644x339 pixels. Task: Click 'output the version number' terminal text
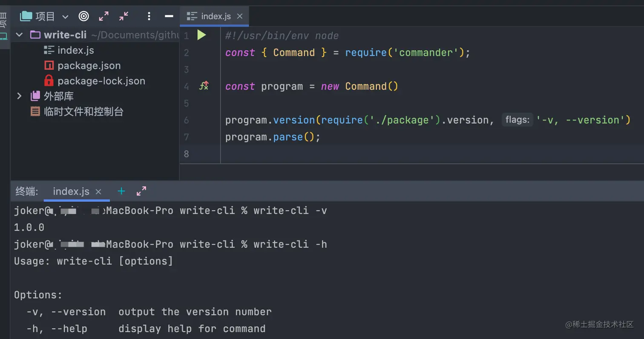click(x=195, y=312)
